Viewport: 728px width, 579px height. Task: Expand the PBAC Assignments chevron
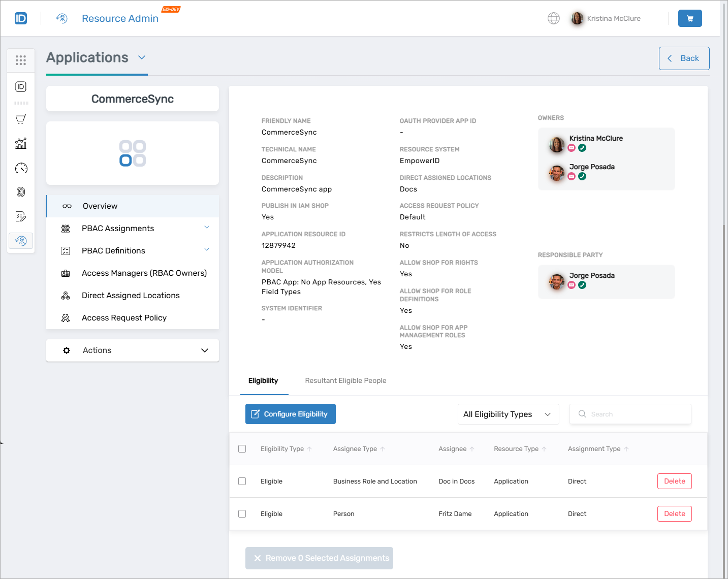pos(207,227)
